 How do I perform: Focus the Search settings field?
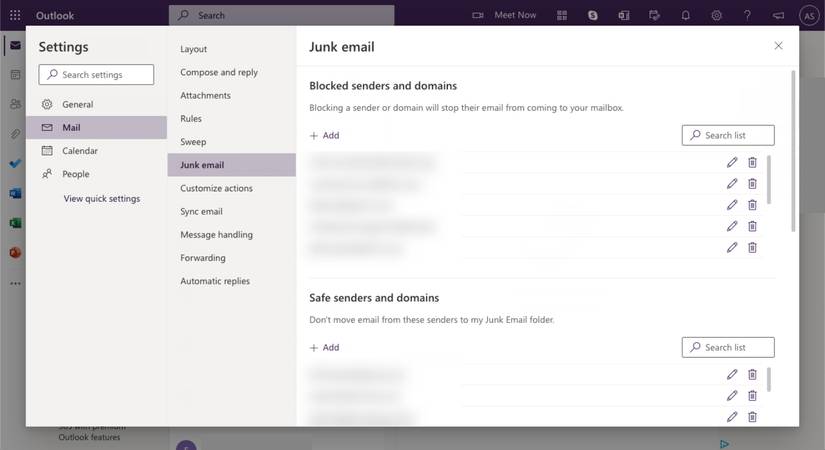click(96, 75)
